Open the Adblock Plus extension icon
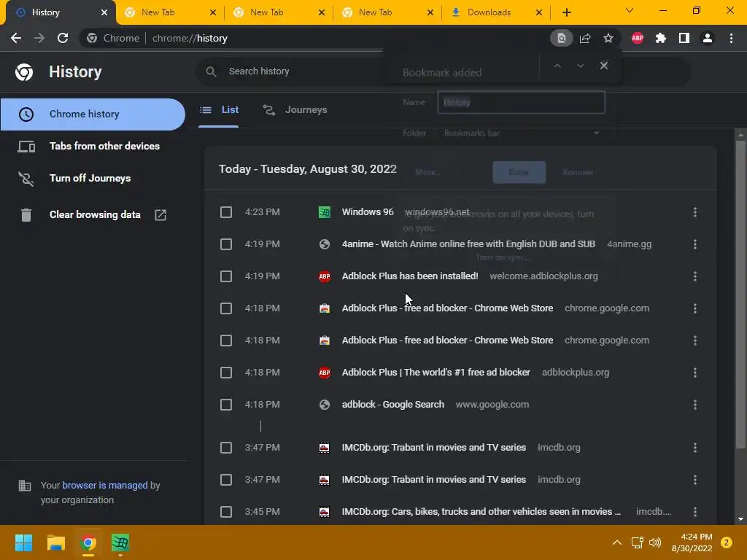This screenshot has width=747, height=560. pyautogui.click(x=638, y=38)
